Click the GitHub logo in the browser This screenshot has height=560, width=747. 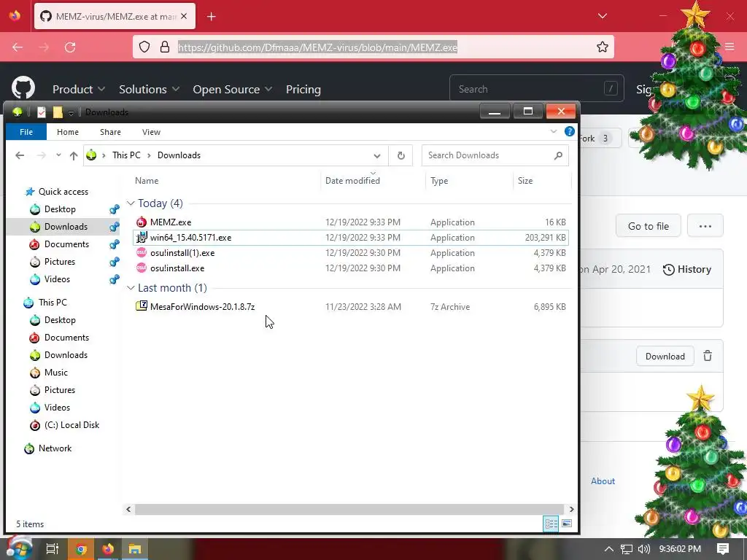(23, 88)
